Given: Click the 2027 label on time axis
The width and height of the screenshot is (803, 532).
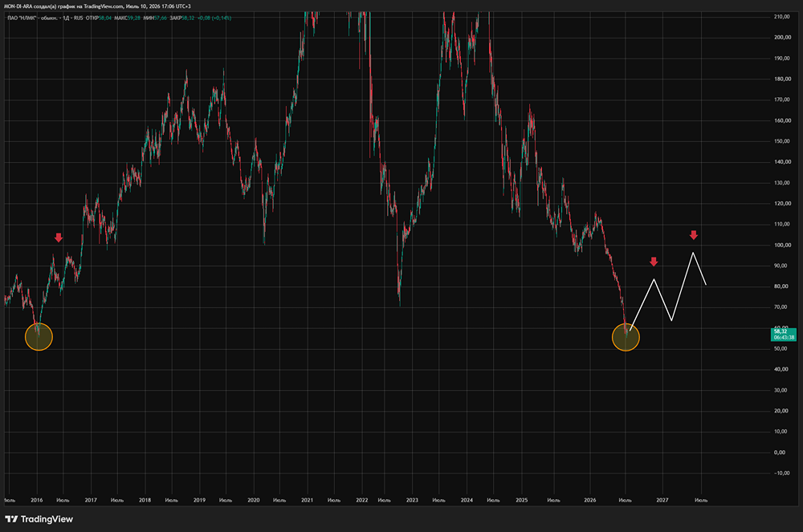Looking at the screenshot, I should tap(662, 500).
